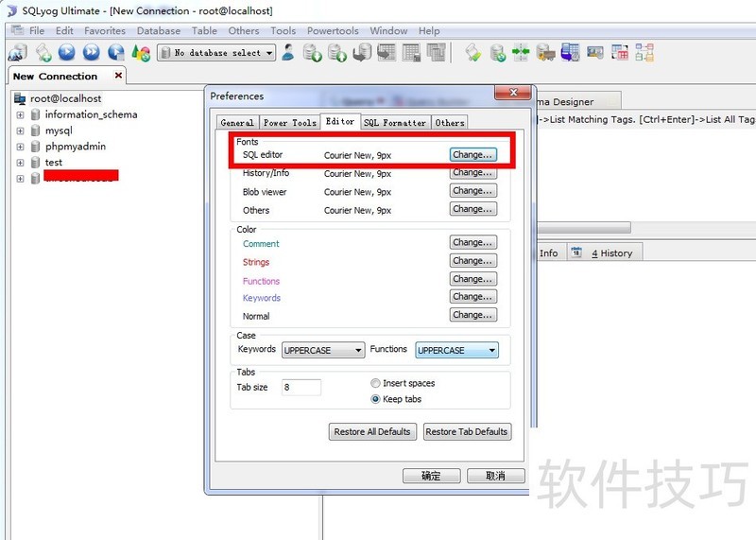Screen dimensions: 756x540
Task: Click Change for History/Info font
Action: pos(473,173)
